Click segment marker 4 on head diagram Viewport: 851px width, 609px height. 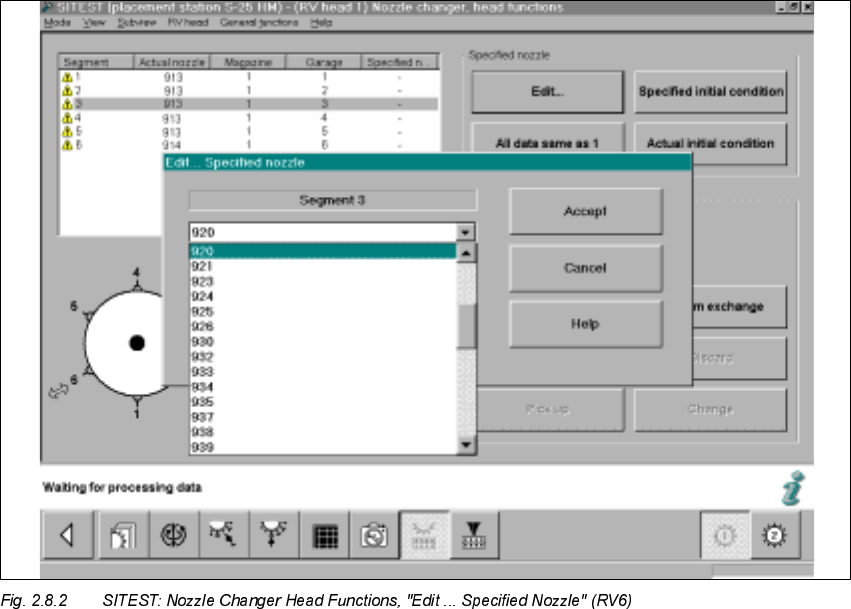point(137,272)
